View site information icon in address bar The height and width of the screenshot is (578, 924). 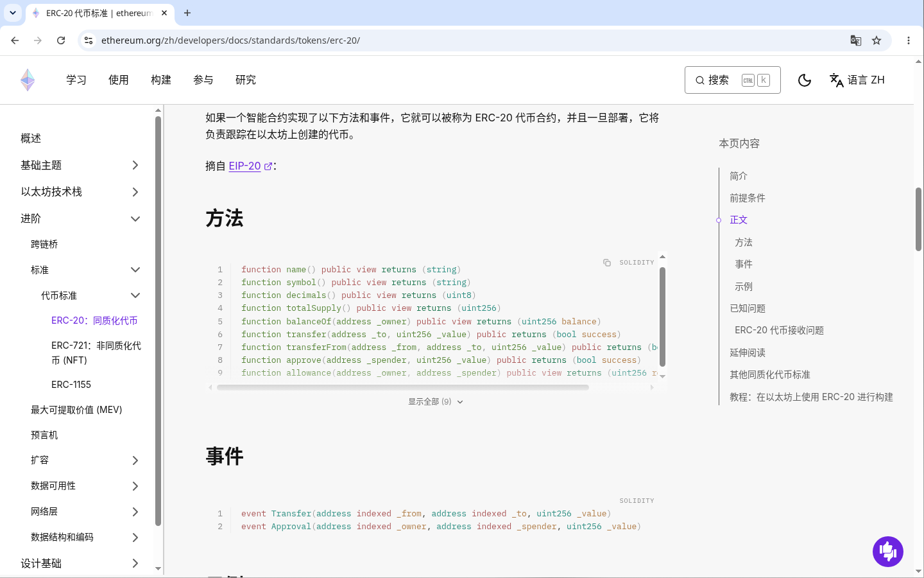89,40
